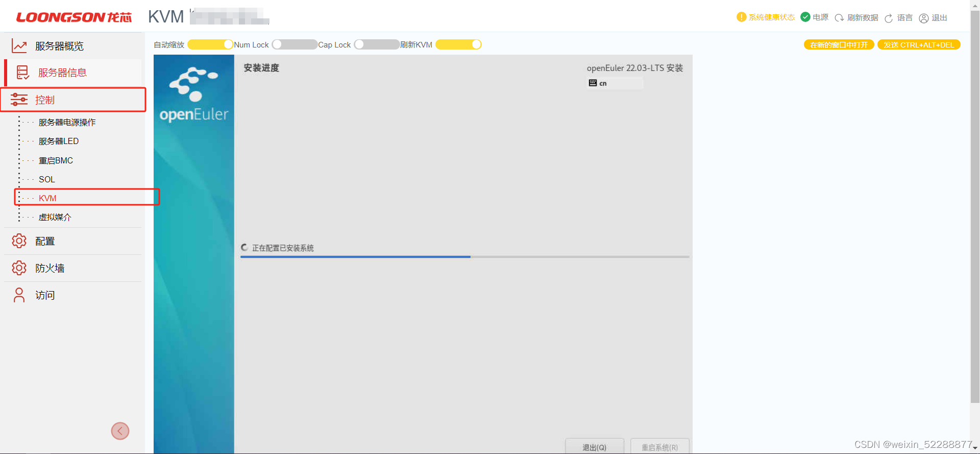
Task: Click the progress spinner icon
Action: pos(244,247)
